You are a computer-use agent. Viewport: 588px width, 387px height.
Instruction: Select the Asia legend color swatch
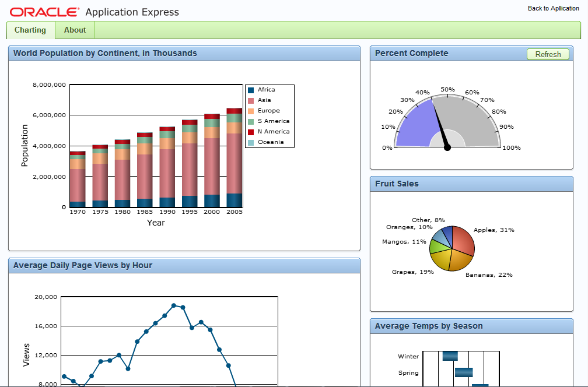(251, 100)
